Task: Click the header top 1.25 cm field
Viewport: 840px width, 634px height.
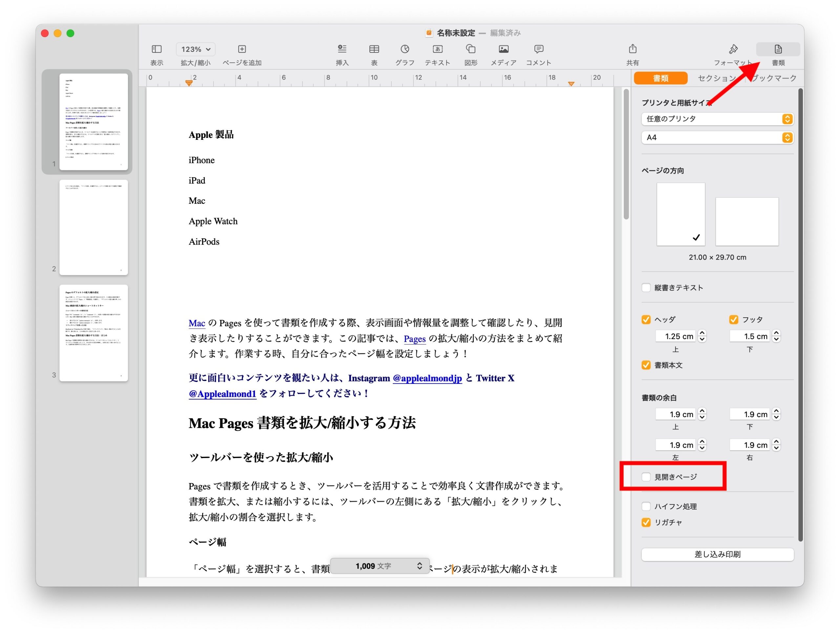Action: [x=675, y=336]
